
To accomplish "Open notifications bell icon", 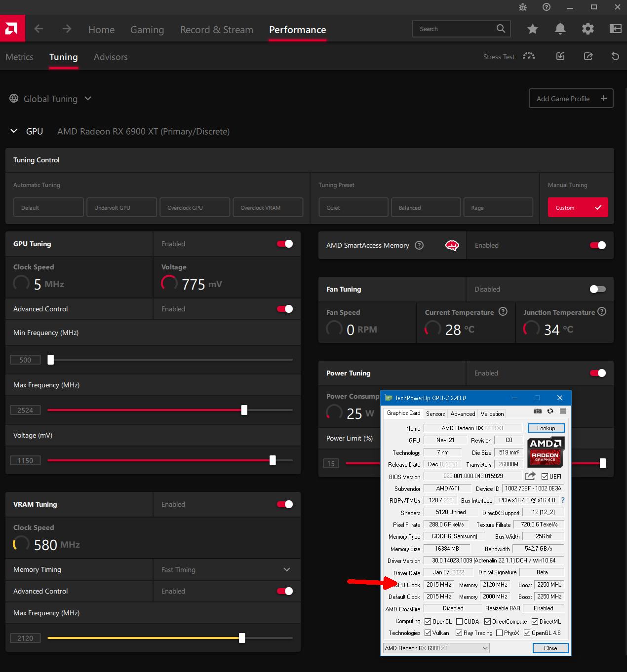I will pos(560,29).
